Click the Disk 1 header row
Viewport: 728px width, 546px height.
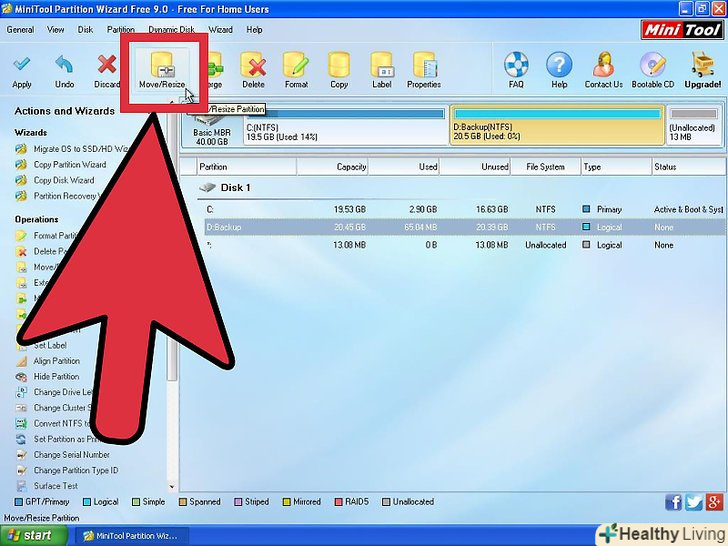[x=462, y=188]
